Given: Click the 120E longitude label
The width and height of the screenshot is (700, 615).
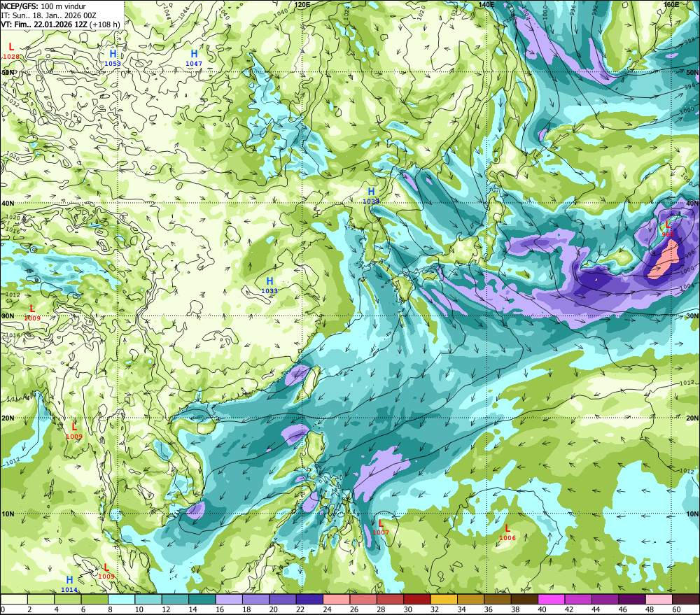Looking at the screenshot, I should click(x=302, y=4).
